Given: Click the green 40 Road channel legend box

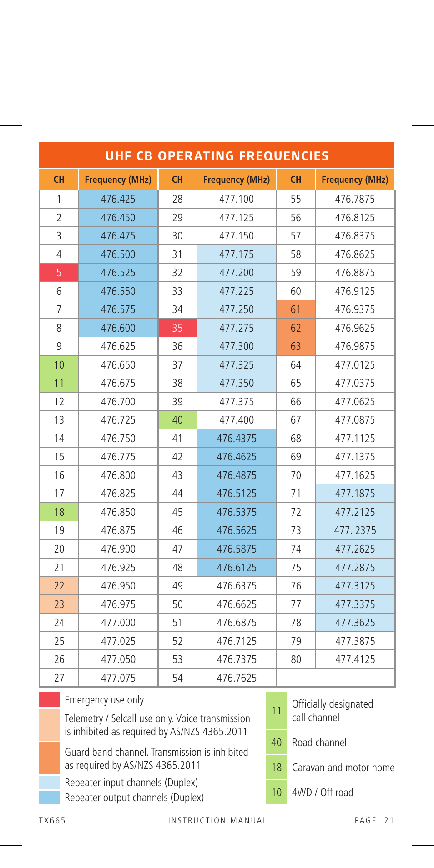Looking at the screenshot, I should (277, 743).
